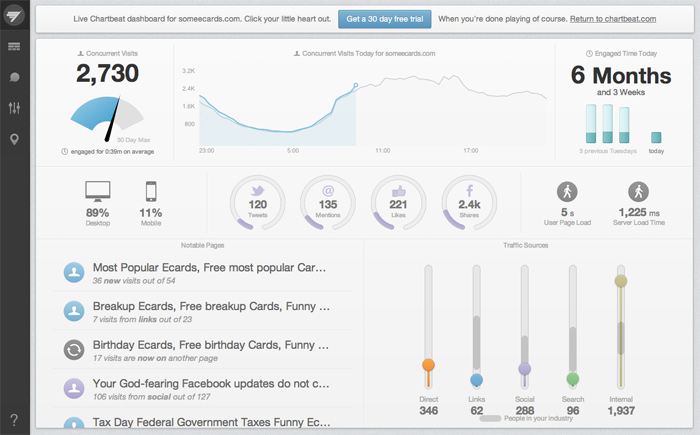
Task: Click the user icon beside Breakup Ecards
Action: coord(74,311)
